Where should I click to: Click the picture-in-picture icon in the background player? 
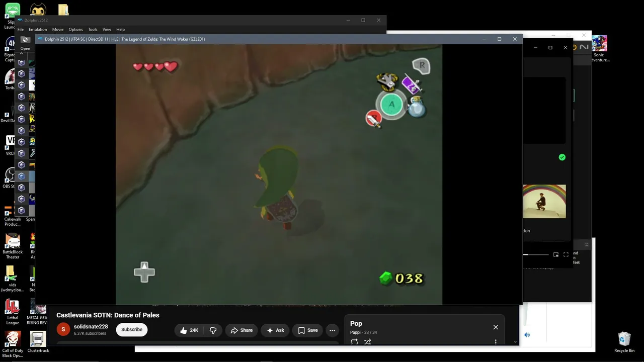[556, 255]
